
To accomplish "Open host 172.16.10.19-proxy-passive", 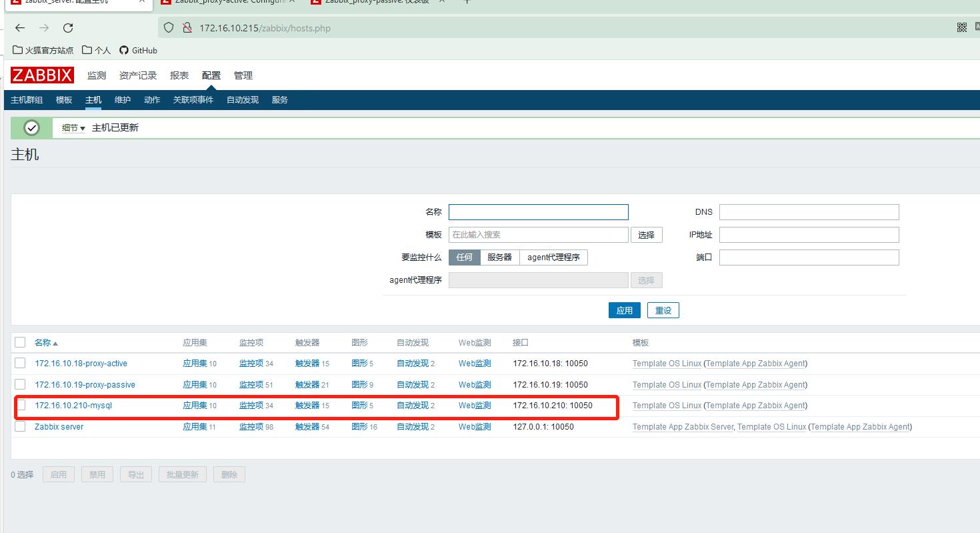I will point(85,385).
